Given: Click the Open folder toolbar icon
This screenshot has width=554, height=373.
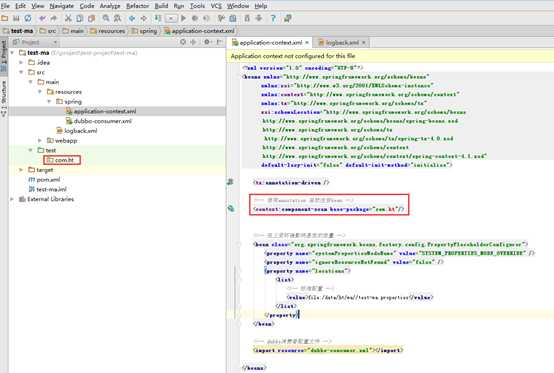Looking at the screenshot, I should point(5,18).
